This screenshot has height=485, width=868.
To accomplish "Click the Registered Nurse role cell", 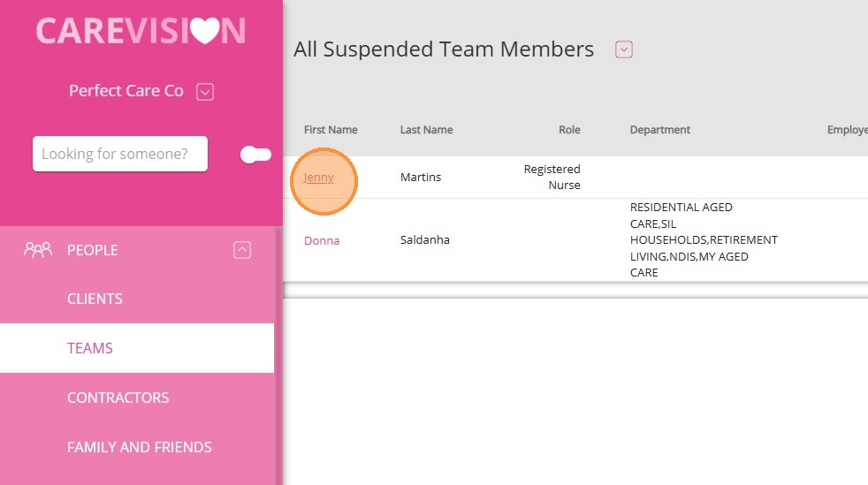I will tap(552, 178).
